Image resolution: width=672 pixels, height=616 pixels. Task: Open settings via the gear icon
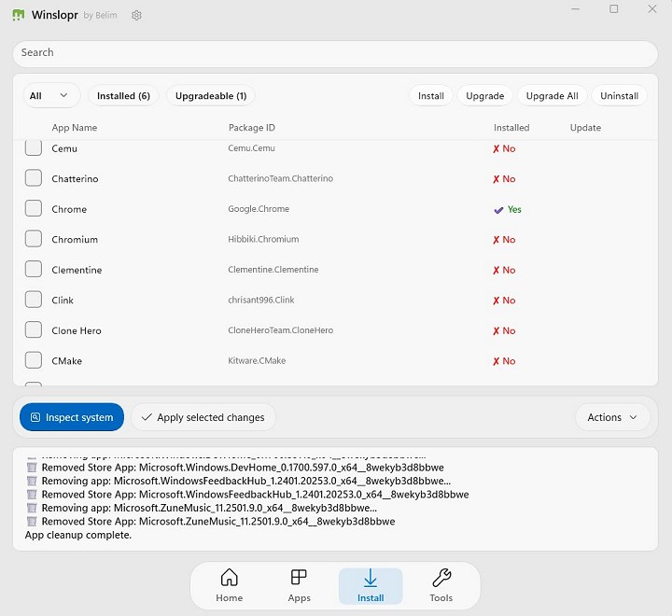136,16
